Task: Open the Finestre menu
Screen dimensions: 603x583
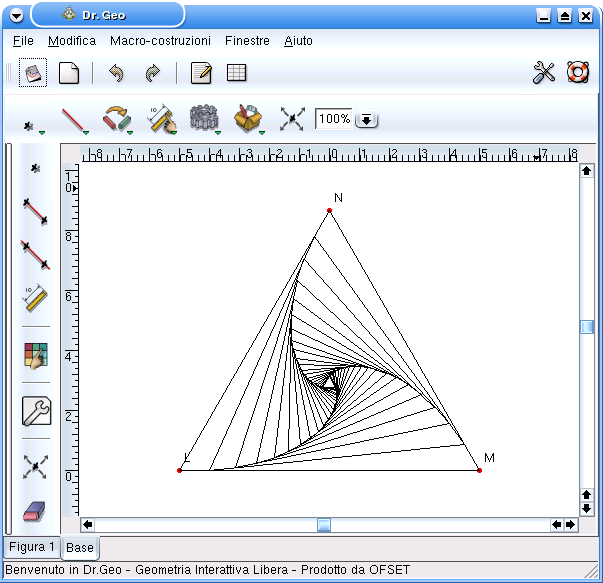Action: 247,41
